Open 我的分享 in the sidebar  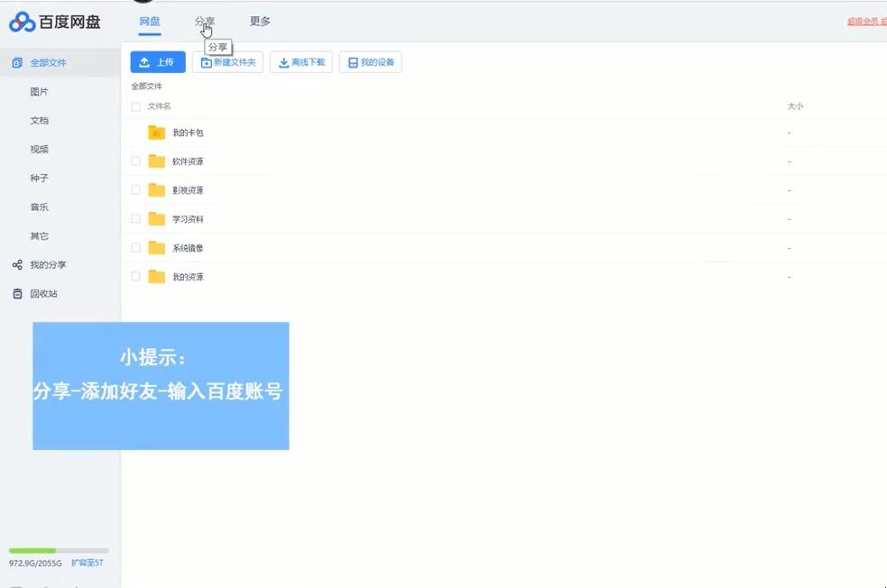[44, 264]
